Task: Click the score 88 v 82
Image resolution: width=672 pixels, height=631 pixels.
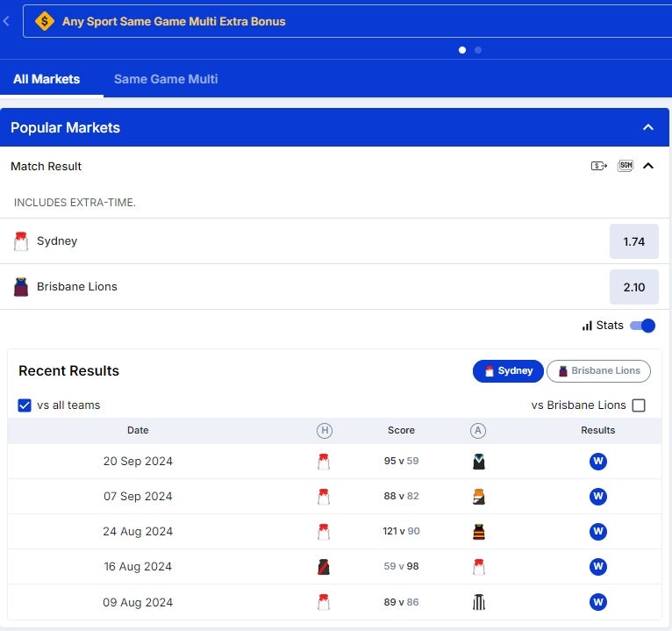Action: (401, 496)
